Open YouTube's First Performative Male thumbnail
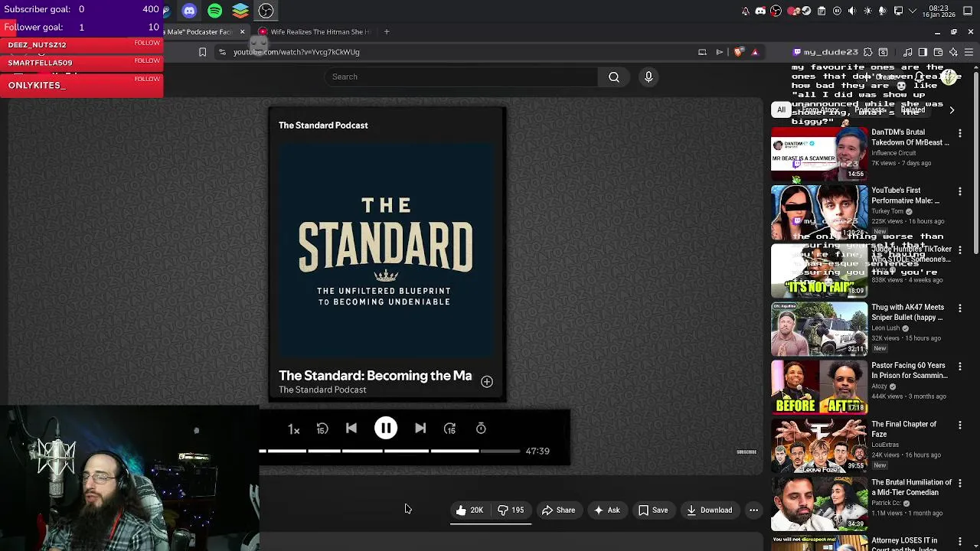 click(819, 212)
